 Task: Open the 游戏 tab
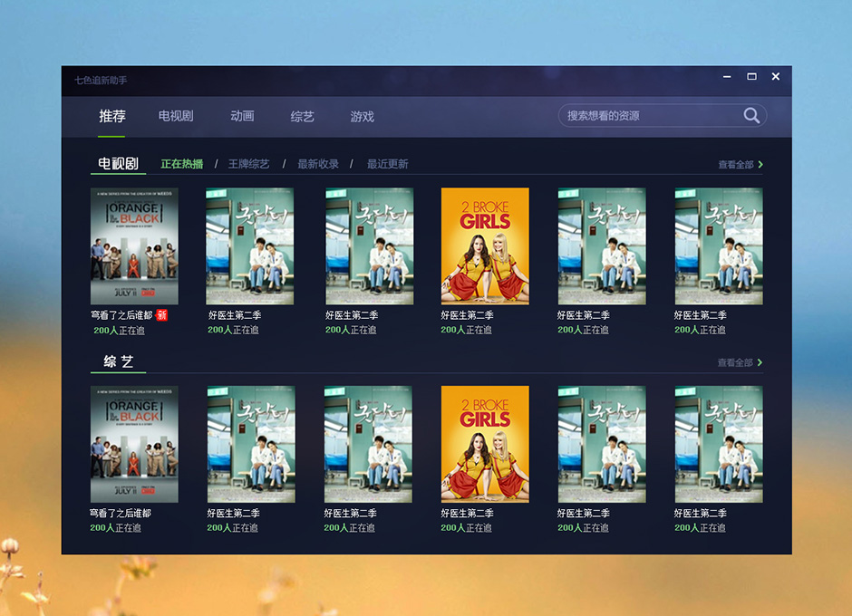pyautogui.click(x=362, y=116)
